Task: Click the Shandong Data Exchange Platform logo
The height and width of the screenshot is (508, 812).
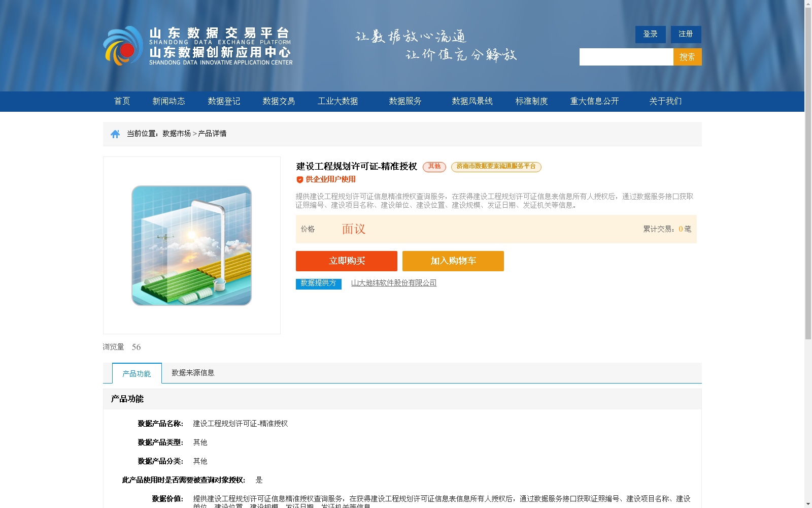Action: coord(198,46)
